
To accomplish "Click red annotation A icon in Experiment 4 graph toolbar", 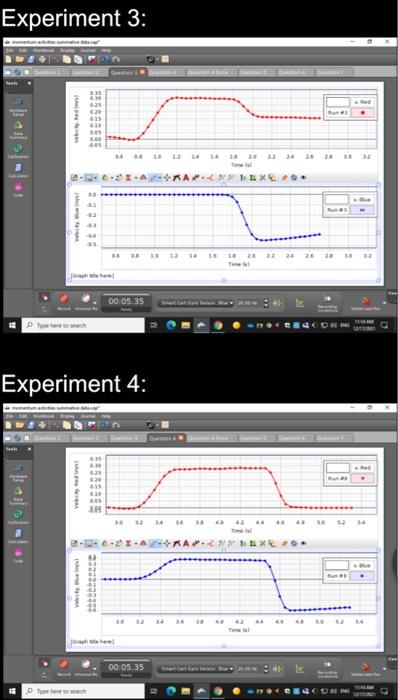I will click(x=186, y=544).
